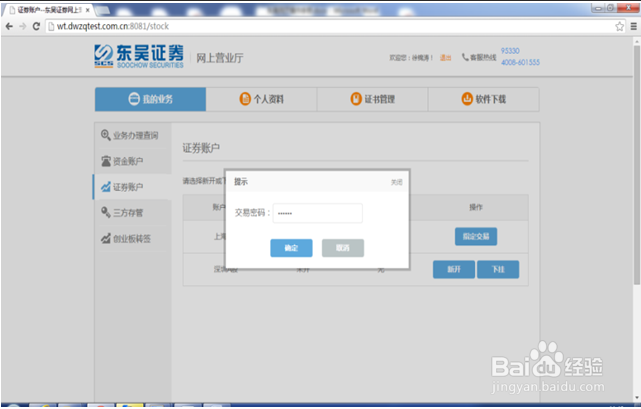The image size is (641, 409).
Task: Click the hotline number 4008-601555
Action: [520, 63]
